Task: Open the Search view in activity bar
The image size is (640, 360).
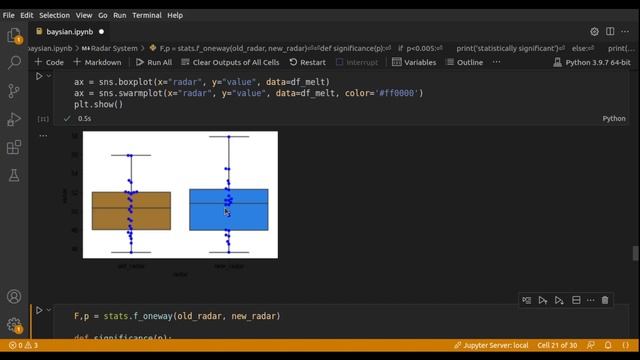Action: pos(14,62)
